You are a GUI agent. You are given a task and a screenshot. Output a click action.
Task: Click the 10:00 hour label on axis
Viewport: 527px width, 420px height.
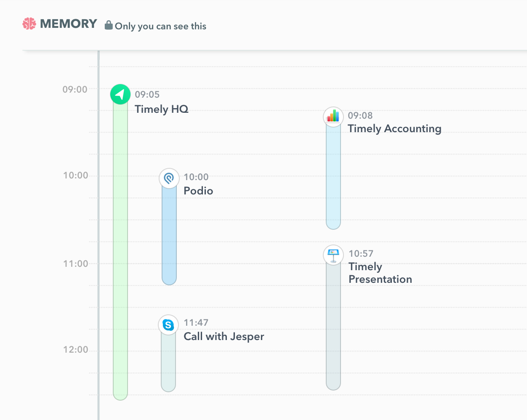76,175
